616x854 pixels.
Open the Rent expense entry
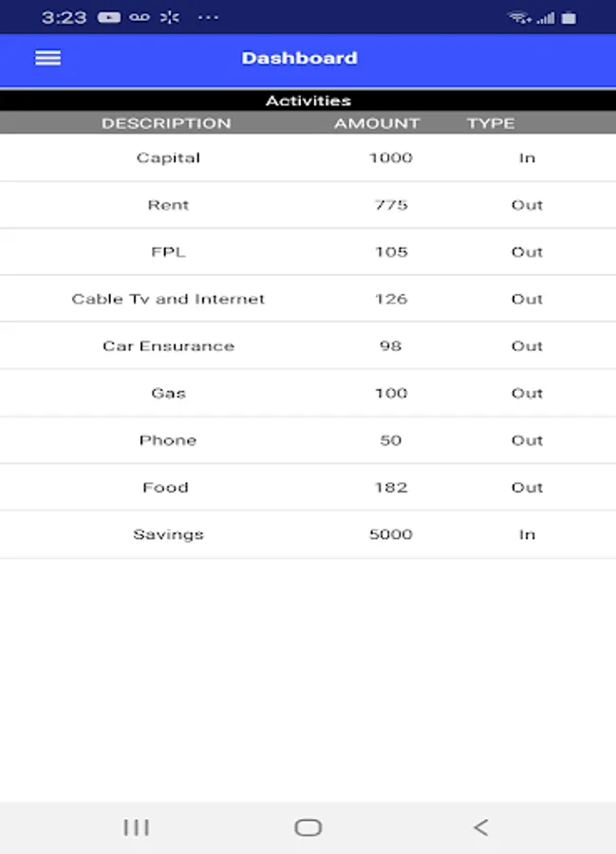308,204
